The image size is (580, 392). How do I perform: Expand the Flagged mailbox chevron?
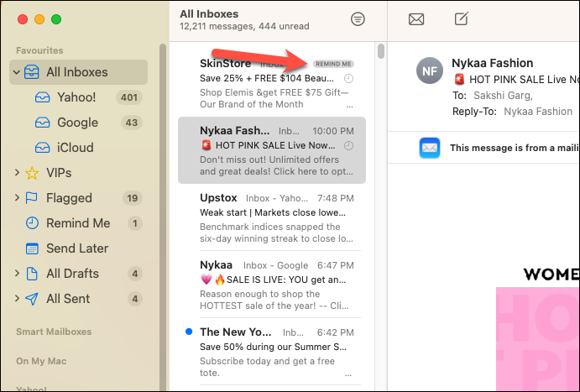pos(17,198)
